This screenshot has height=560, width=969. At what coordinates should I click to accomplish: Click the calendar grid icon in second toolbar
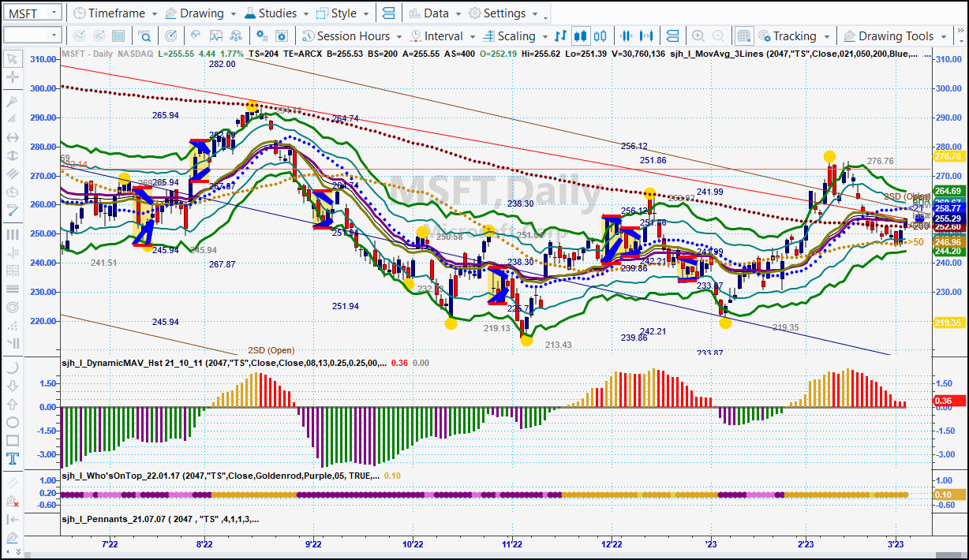click(x=118, y=35)
